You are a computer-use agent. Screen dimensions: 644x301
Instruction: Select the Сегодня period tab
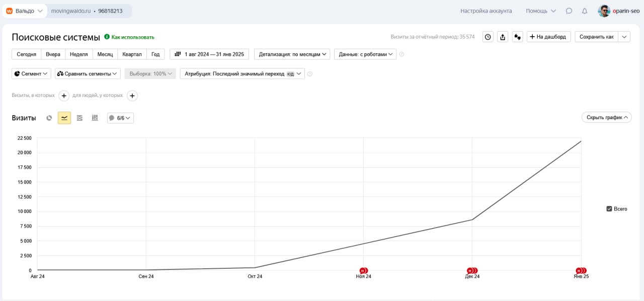pyautogui.click(x=26, y=54)
